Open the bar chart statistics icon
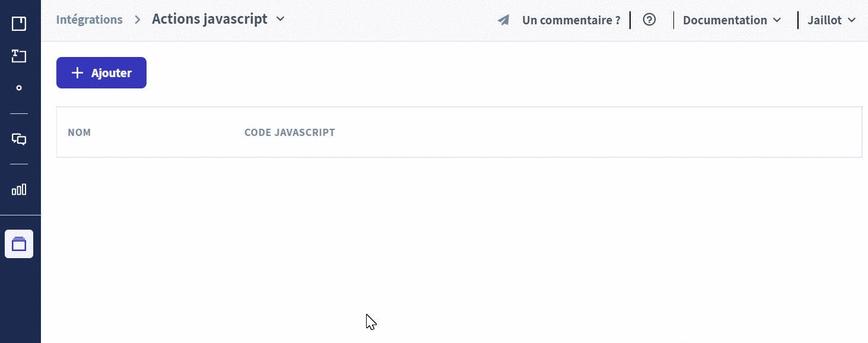This screenshot has width=868, height=343. tap(19, 190)
